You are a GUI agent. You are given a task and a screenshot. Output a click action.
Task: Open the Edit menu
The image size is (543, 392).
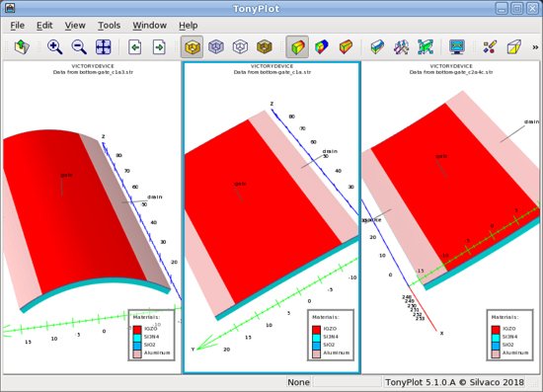pyautogui.click(x=44, y=26)
